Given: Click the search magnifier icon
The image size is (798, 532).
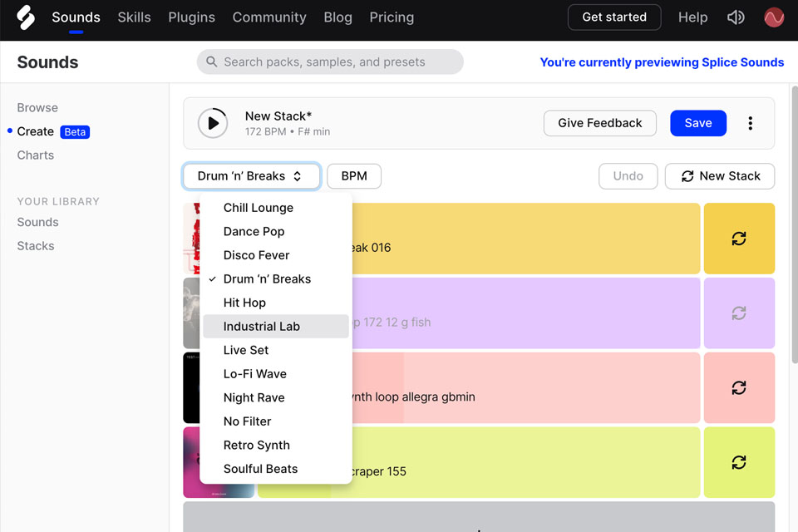Looking at the screenshot, I should [211, 62].
